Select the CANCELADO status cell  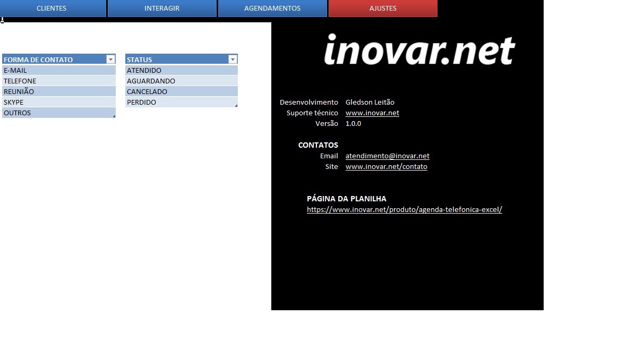tap(182, 91)
